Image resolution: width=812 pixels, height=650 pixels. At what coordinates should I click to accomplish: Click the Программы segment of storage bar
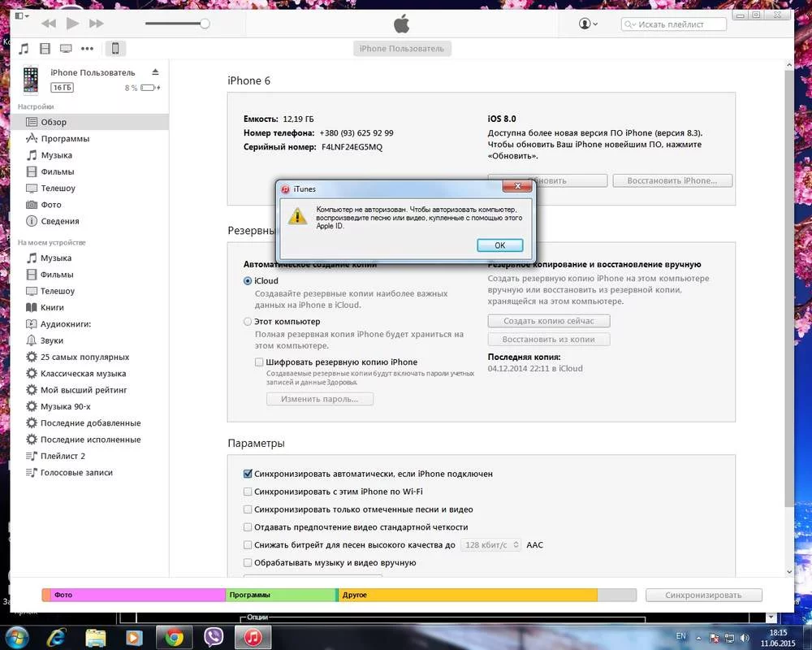281,595
